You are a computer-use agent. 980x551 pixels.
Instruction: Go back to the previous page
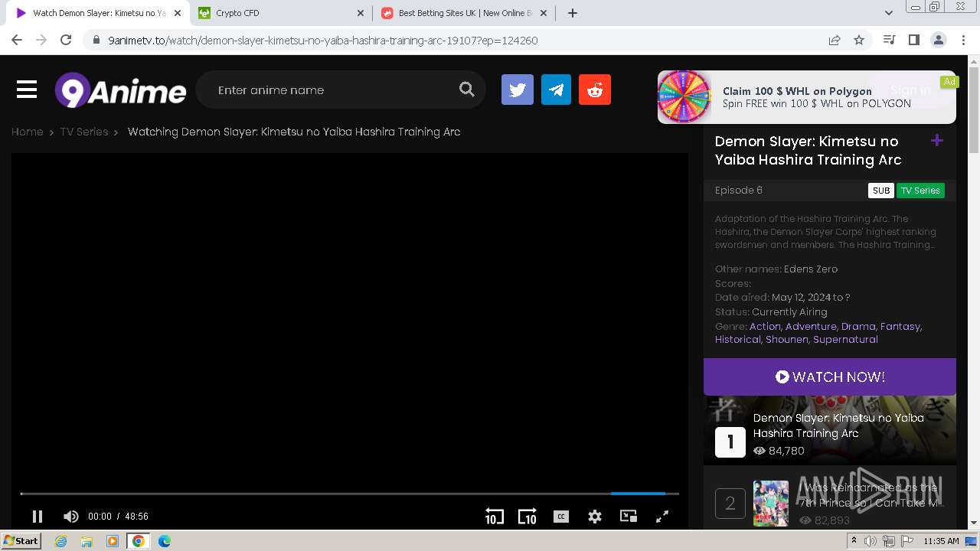[17, 40]
